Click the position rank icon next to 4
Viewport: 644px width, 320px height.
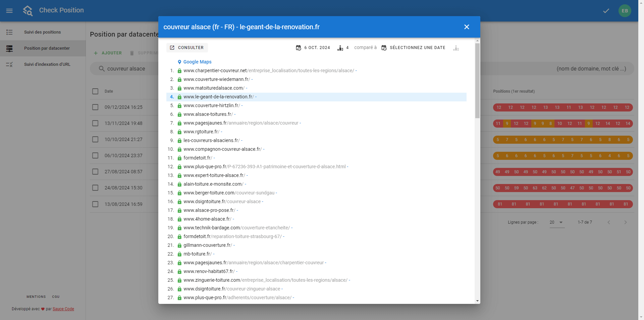(340, 48)
